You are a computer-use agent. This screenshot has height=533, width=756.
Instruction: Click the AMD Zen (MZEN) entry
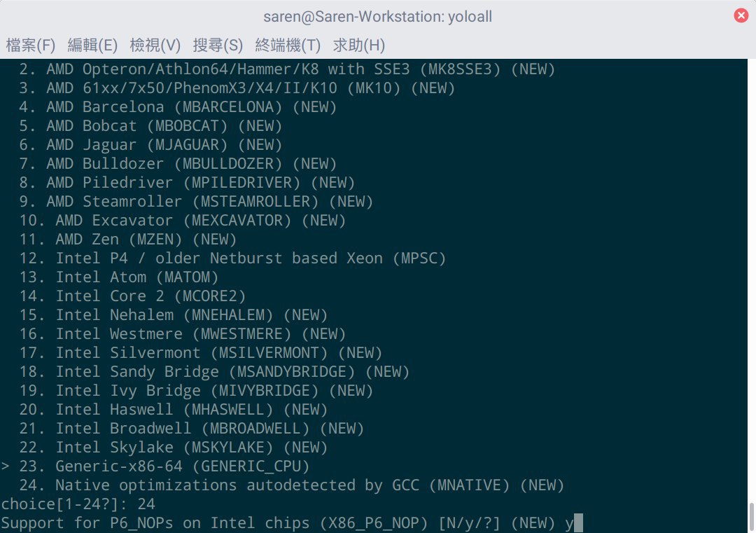tap(128, 240)
